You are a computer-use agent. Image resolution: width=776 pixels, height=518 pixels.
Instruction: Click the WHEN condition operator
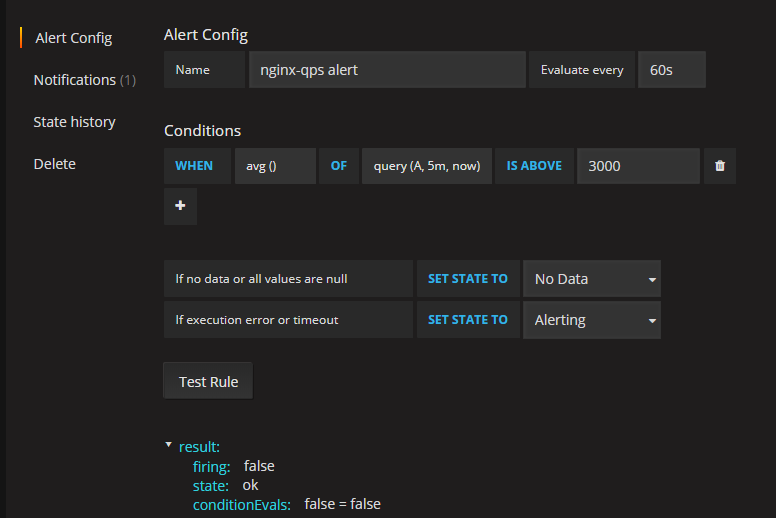pos(194,166)
